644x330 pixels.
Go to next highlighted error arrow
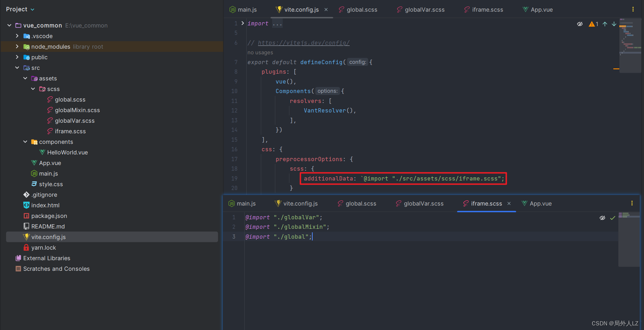(x=614, y=24)
